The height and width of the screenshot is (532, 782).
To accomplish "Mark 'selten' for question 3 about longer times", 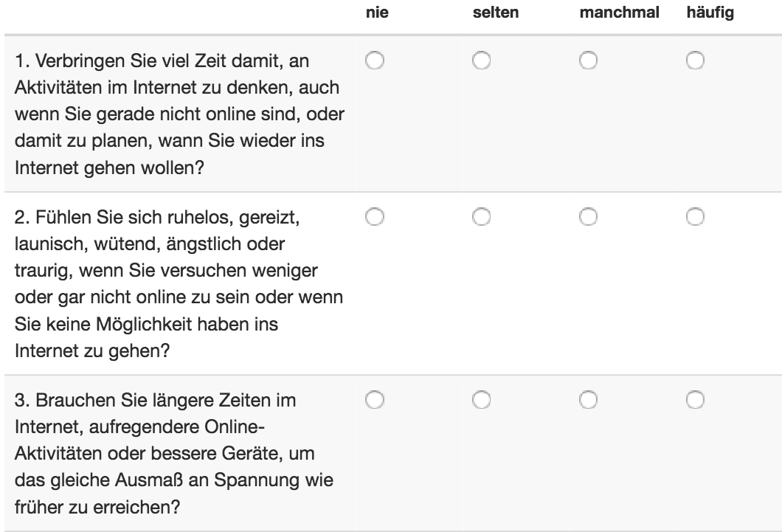I will 481,400.
